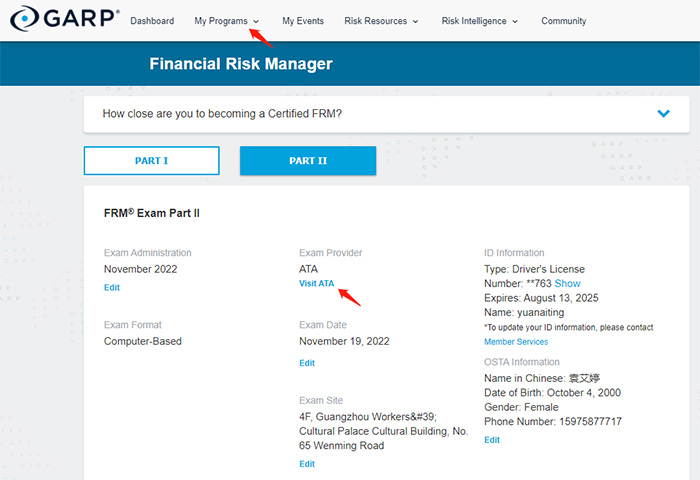Viewport: 700px width, 480px height.
Task: Click the 'Computer-Based' exam format text
Action: coord(143,341)
